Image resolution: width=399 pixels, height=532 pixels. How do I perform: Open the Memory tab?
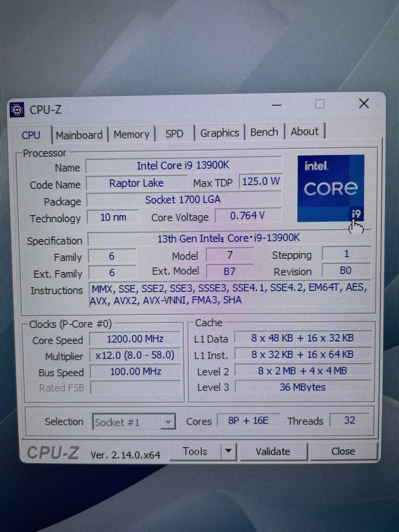pos(131,134)
